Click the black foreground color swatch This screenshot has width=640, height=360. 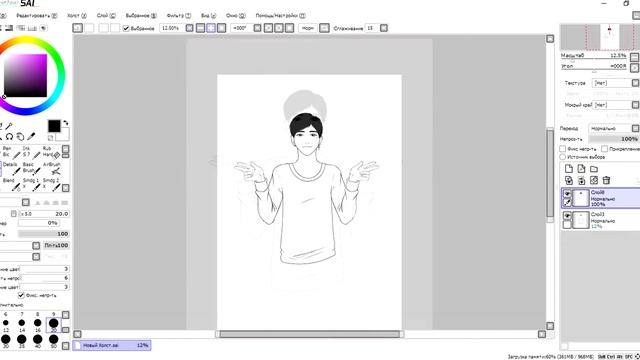point(54,126)
